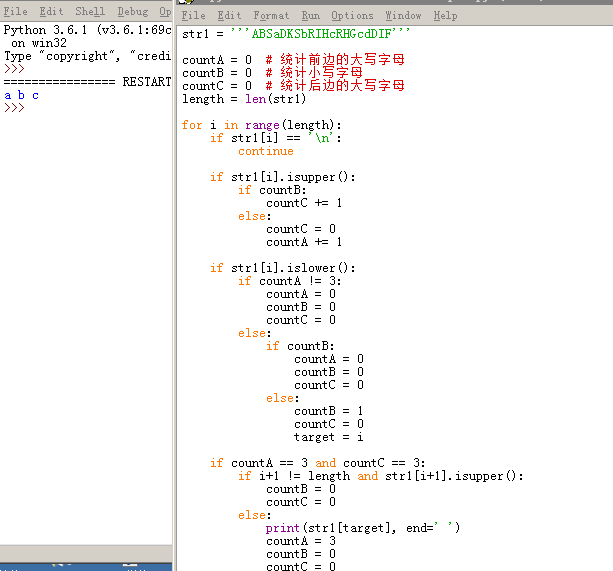613x571 pixels.
Task: Place cursor on the str1 assignment line
Action: point(297,34)
